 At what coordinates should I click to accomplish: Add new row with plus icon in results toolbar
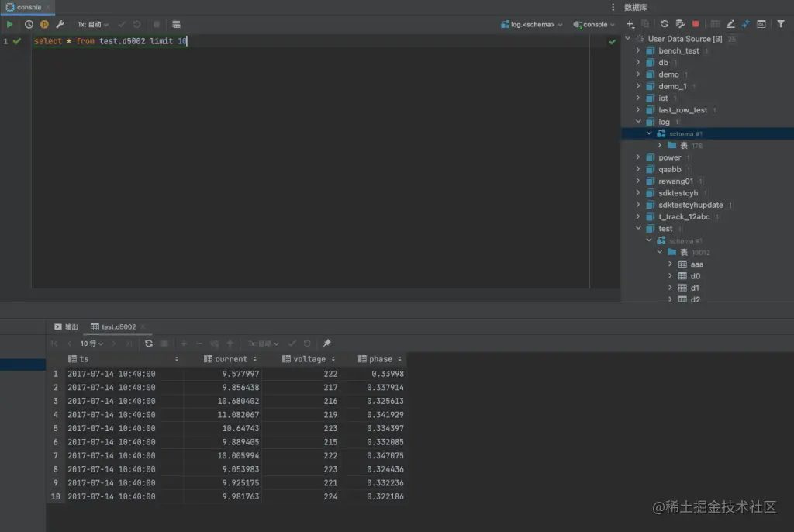coord(184,344)
